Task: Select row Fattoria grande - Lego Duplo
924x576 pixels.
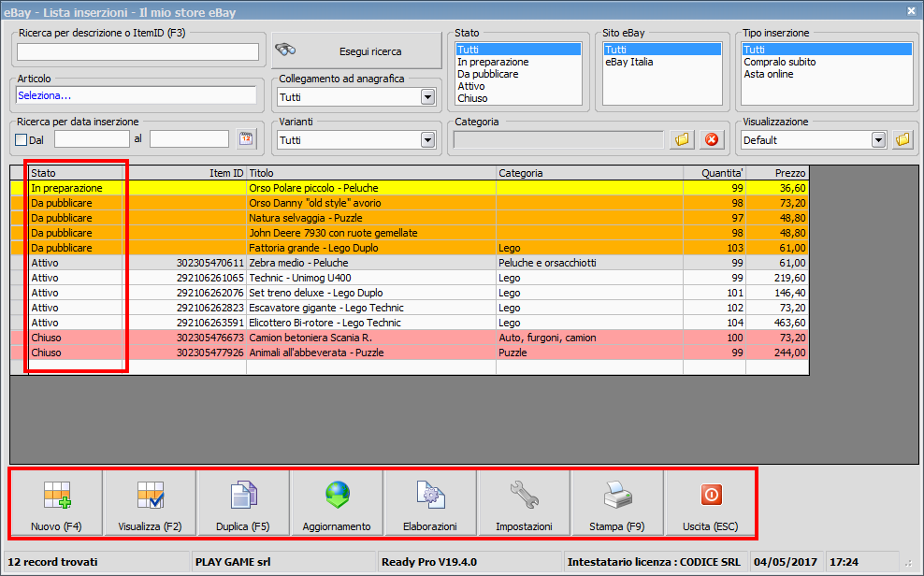Action: (x=410, y=248)
